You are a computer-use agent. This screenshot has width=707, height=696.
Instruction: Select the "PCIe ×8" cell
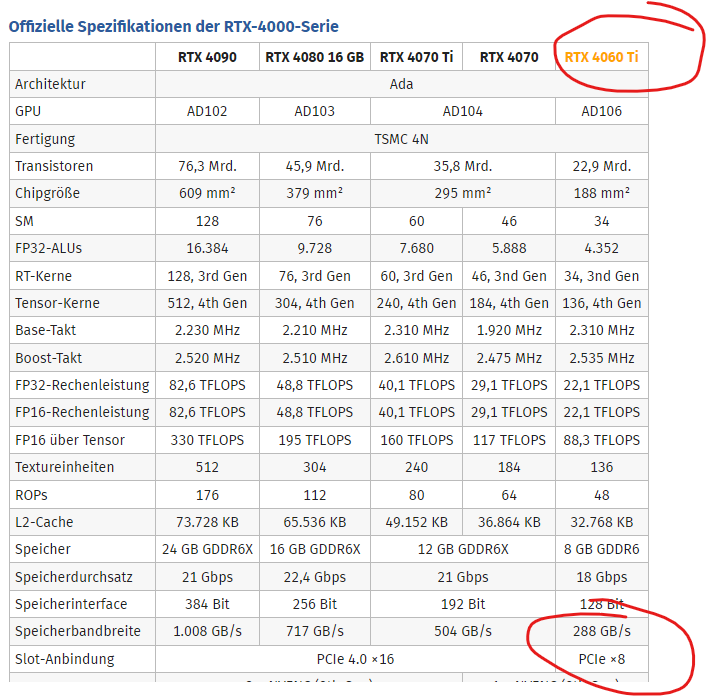[x=601, y=659]
